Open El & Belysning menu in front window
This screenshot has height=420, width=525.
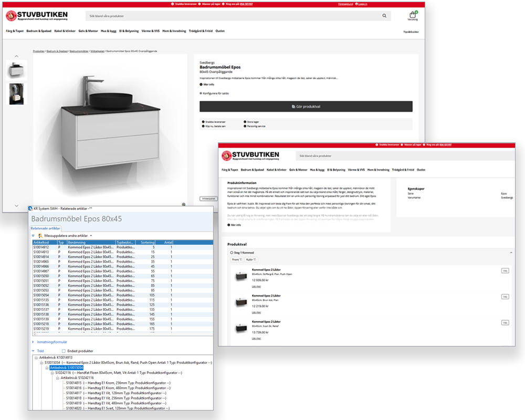pyautogui.click(x=336, y=170)
